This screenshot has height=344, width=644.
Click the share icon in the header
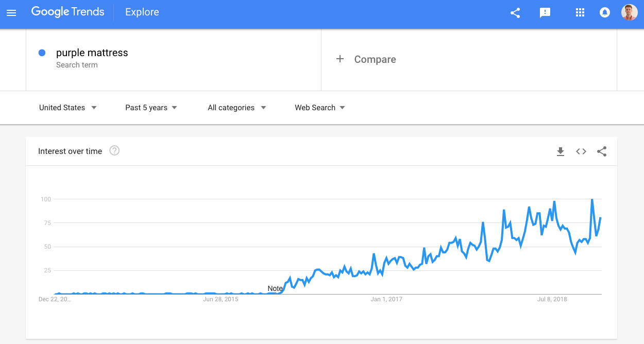pyautogui.click(x=515, y=13)
